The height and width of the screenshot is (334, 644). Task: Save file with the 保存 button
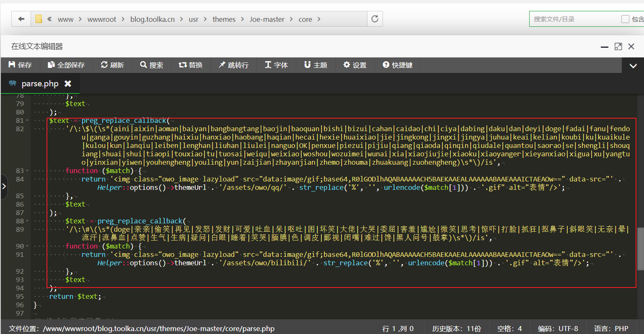[20, 65]
